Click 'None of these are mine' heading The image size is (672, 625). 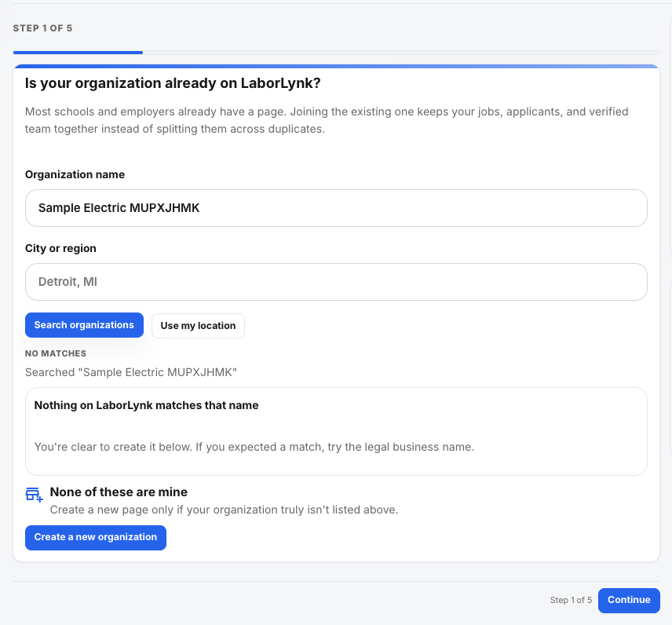[119, 492]
